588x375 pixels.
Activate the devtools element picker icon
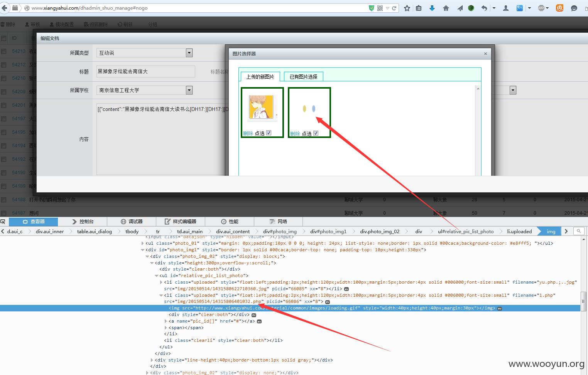(3, 222)
